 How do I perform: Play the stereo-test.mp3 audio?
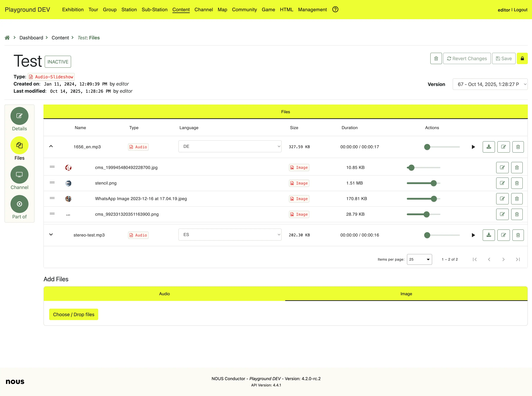point(473,235)
